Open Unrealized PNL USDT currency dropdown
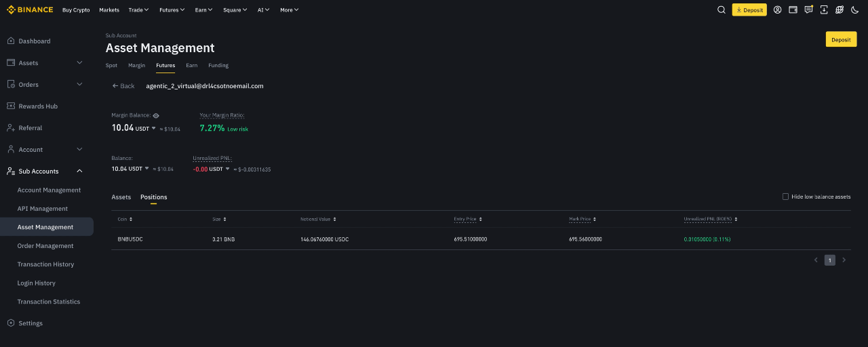 pos(228,169)
